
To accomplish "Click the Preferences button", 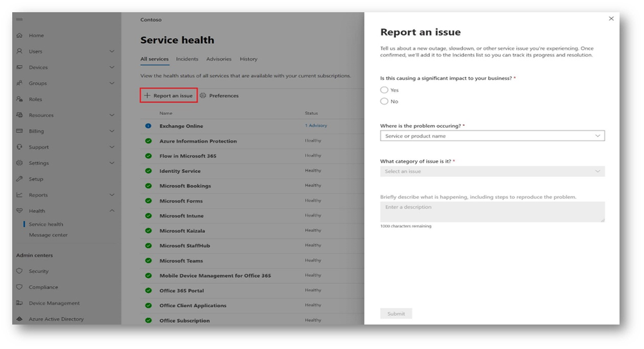I will [219, 95].
